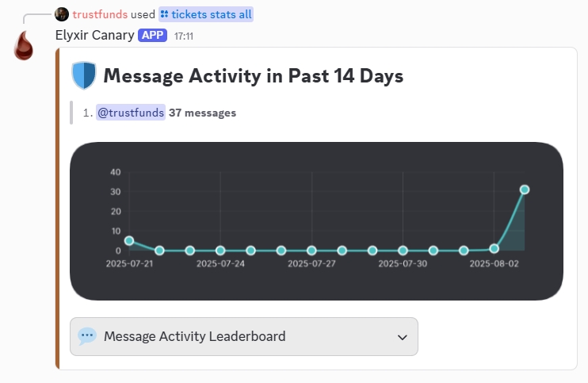
Task: Click the peak data point at the chart's right end
Action: [524, 190]
